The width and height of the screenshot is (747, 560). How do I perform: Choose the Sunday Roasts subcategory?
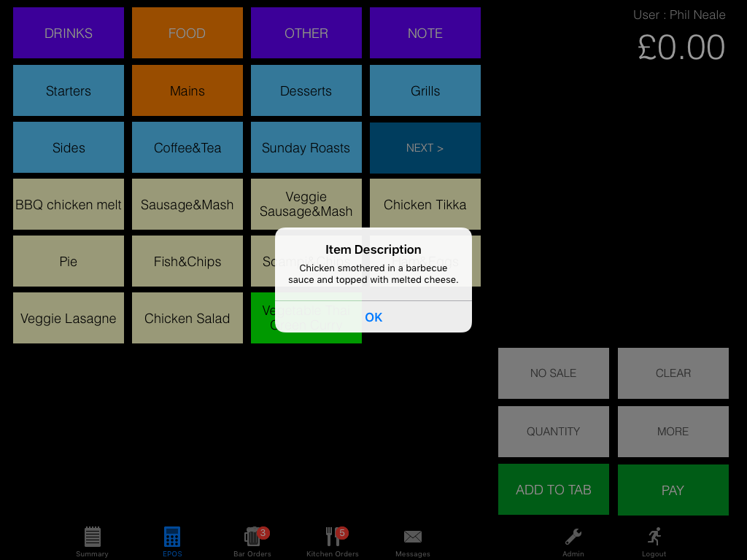pyautogui.click(x=306, y=147)
